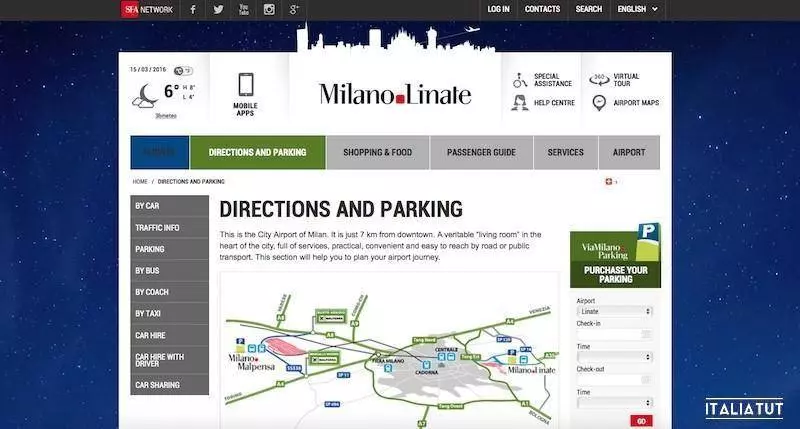
Task: Click the red share plus icon
Action: (608, 182)
